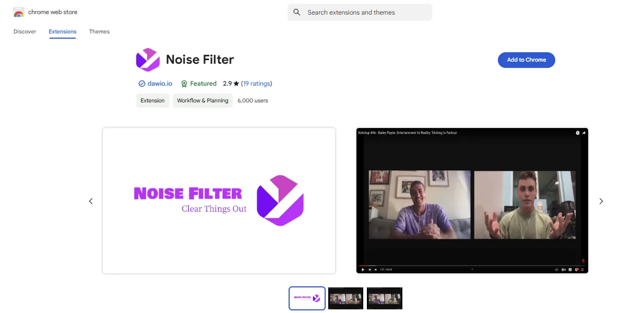
Task: Select the first carousel thumbnail
Action: (x=307, y=298)
